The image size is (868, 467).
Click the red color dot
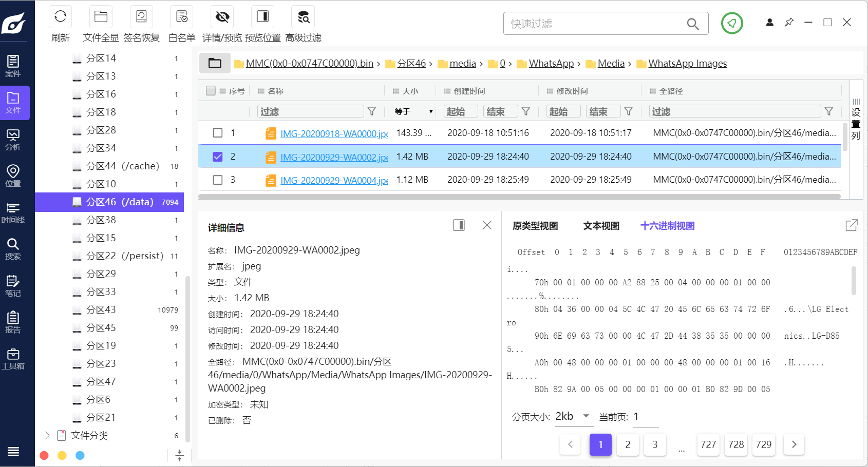[44, 455]
